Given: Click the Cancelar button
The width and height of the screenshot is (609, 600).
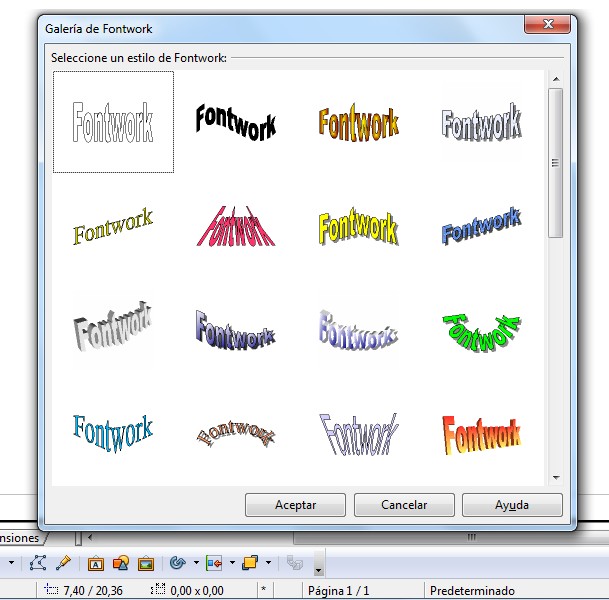Looking at the screenshot, I should coord(404,505).
